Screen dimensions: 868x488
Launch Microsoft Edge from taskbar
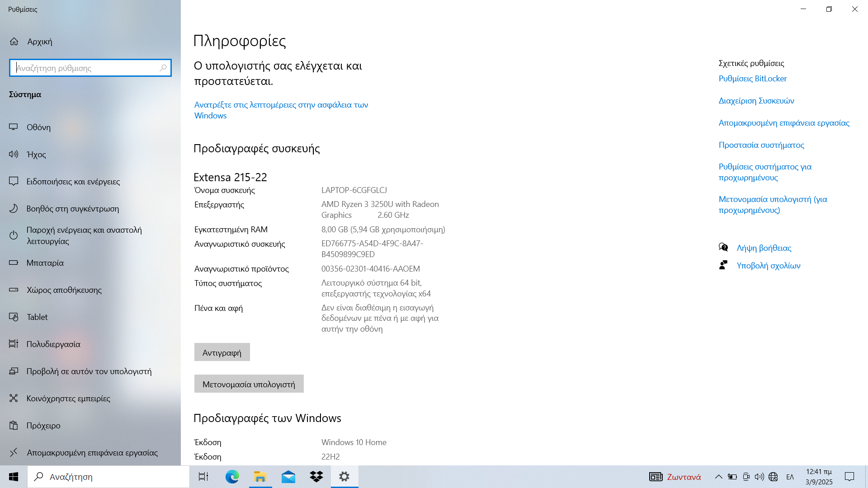click(x=232, y=477)
